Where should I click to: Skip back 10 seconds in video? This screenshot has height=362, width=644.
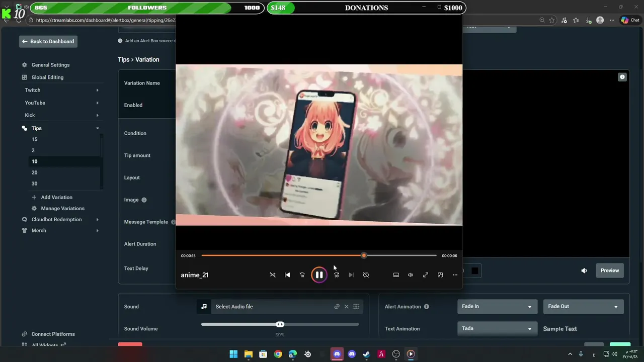[302, 275]
